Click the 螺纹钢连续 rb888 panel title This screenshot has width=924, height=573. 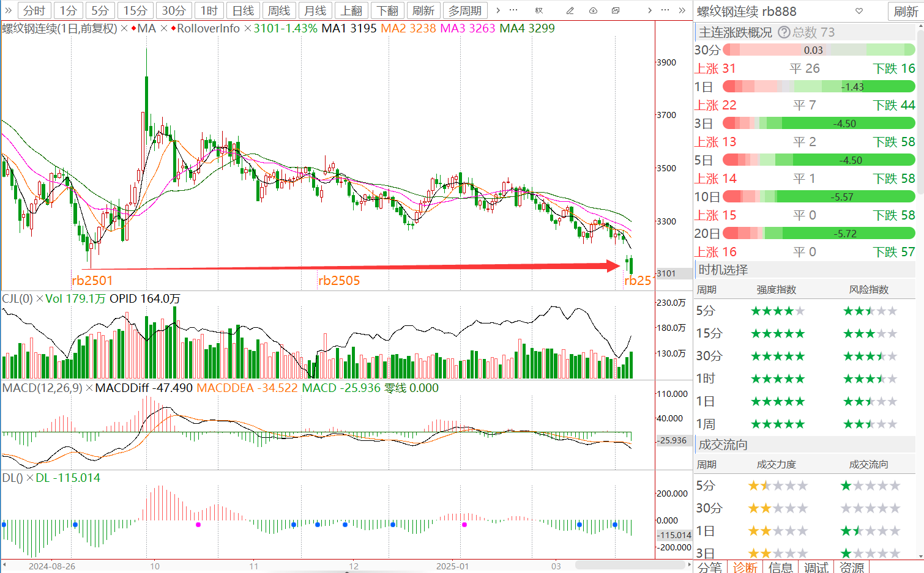pyautogui.click(x=747, y=12)
